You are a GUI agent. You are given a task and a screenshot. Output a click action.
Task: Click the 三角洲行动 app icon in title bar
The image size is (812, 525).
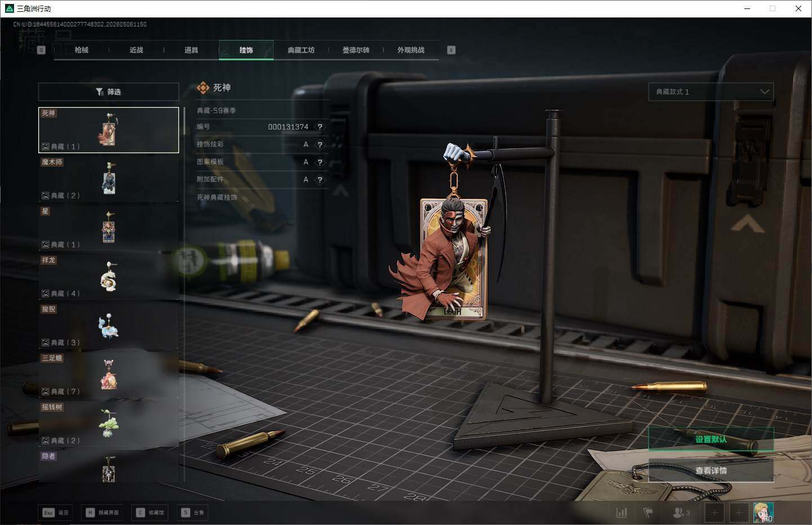[9, 8]
